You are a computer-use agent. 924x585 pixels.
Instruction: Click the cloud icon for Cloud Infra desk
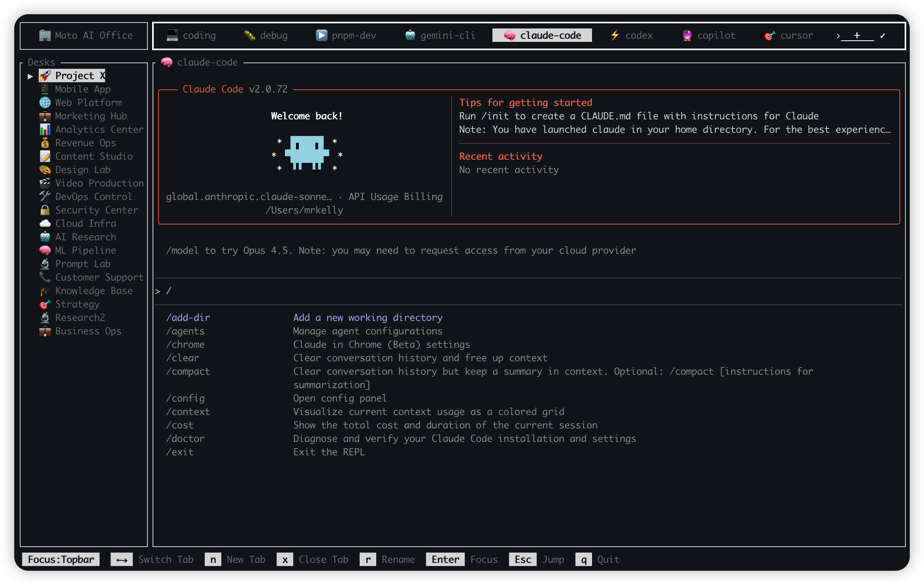pos(45,223)
